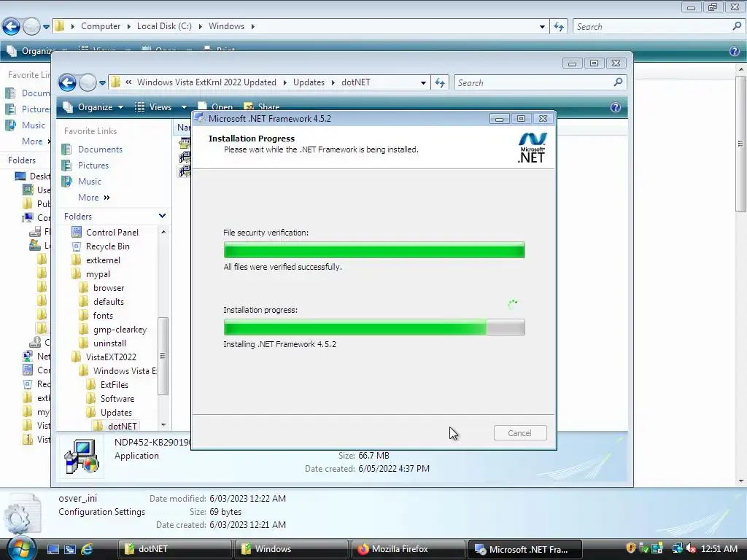747x560 pixels.
Task: Click the security shield tray icon
Action: [631, 548]
